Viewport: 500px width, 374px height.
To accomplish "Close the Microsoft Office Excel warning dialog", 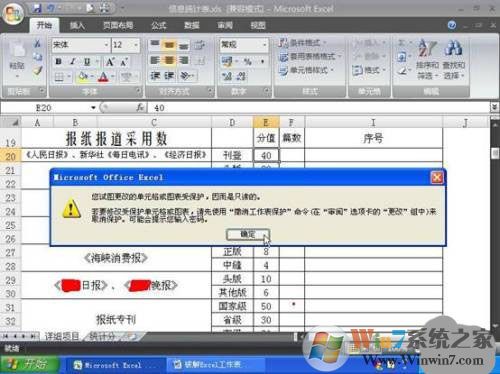I will [x=437, y=178].
